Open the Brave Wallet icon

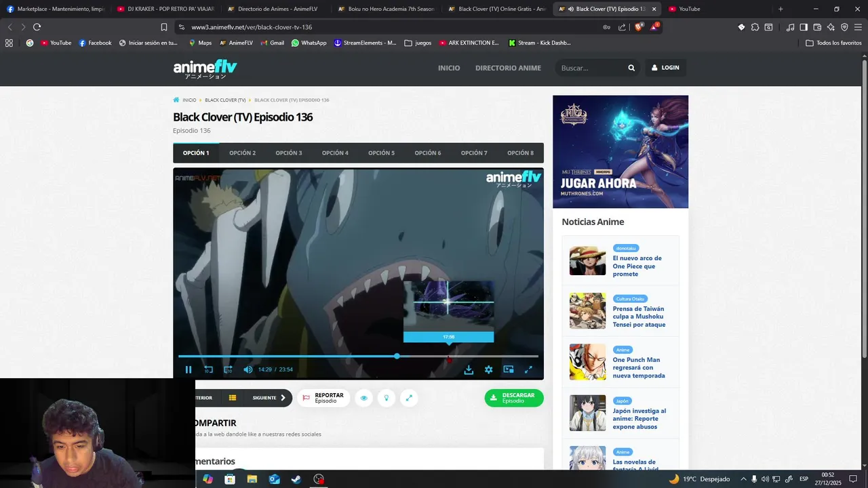pyautogui.click(x=817, y=27)
